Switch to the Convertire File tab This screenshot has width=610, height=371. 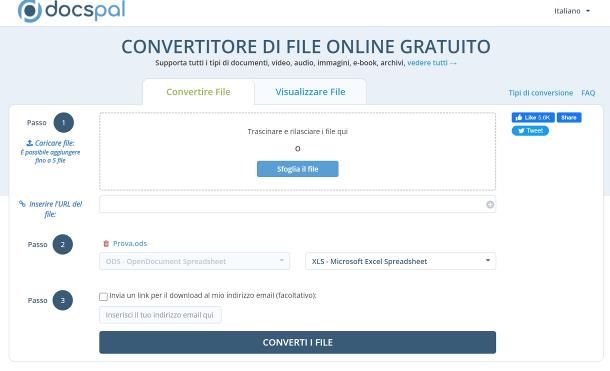pos(198,92)
